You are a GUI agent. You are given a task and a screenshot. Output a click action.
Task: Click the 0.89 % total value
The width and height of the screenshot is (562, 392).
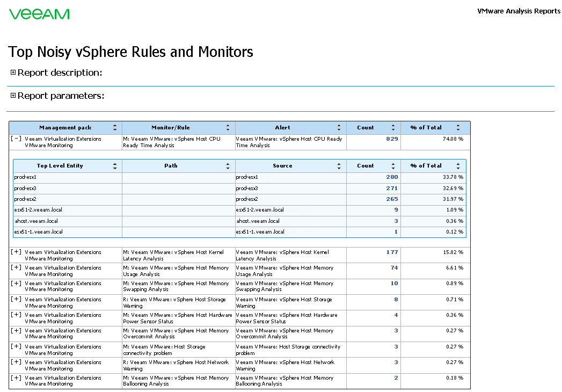coord(455,284)
